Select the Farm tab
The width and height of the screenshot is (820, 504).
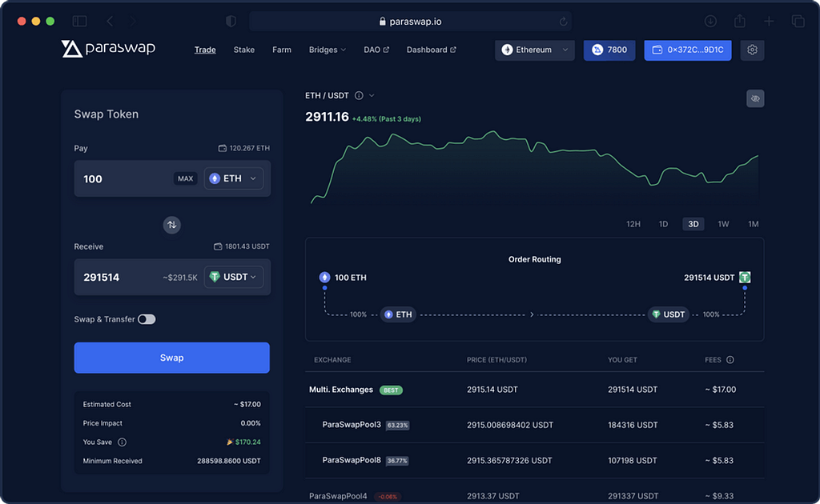(281, 50)
